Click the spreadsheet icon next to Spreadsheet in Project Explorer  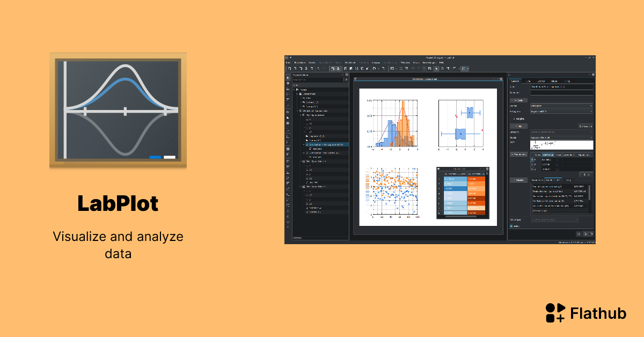click(x=302, y=94)
